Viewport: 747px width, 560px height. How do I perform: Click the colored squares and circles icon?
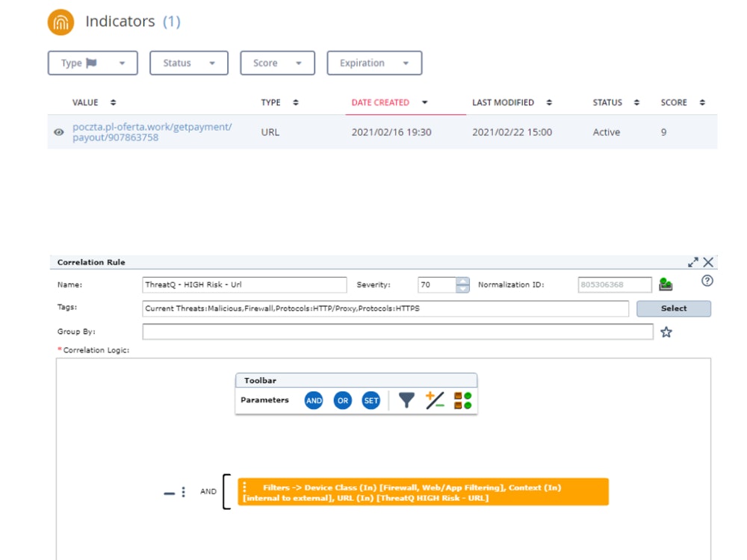pyautogui.click(x=463, y=401)
